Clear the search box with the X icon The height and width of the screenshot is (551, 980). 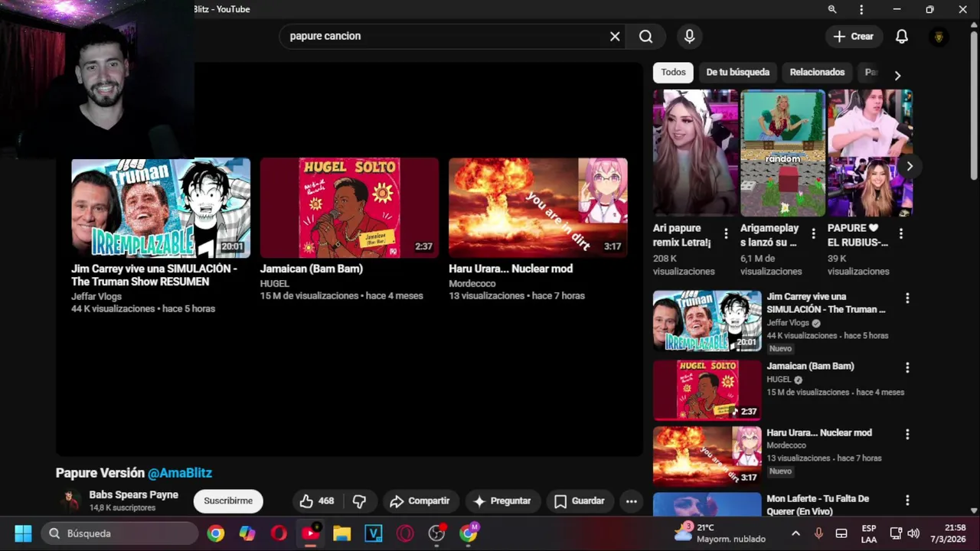click(x=615, y=36)
